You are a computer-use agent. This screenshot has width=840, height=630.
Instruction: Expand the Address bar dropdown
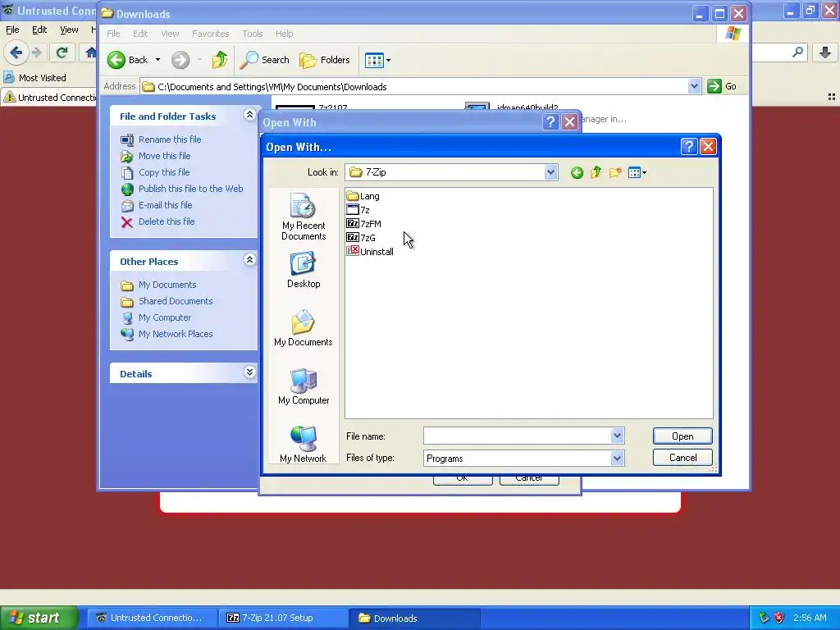click(694, 86)
